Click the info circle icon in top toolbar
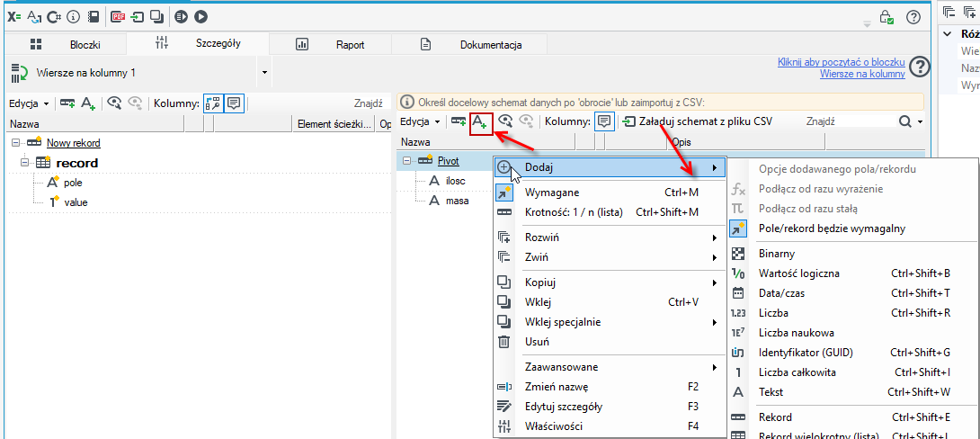This screenshot has width=980, height=439. (x=74, y=17)
